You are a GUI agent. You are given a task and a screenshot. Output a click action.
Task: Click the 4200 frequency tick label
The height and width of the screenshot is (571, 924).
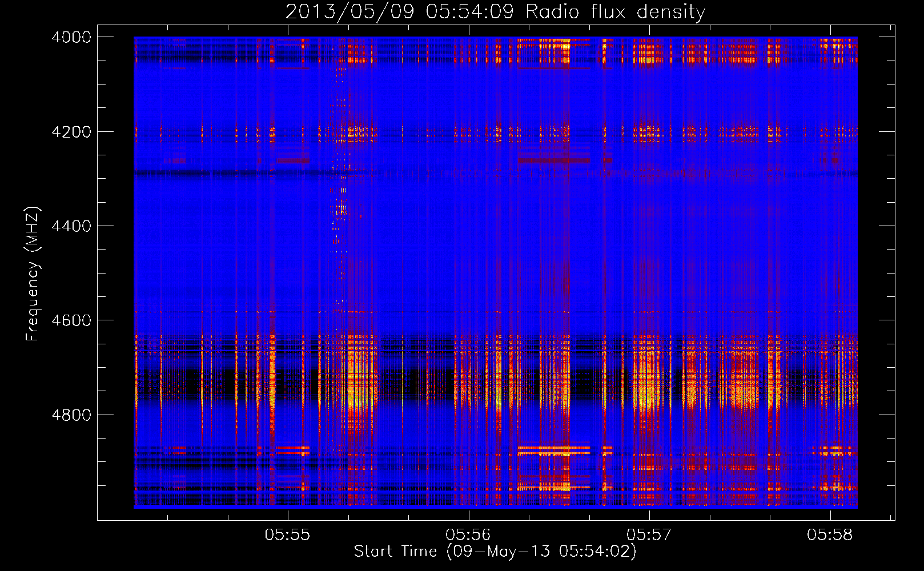tap(71, 132)
